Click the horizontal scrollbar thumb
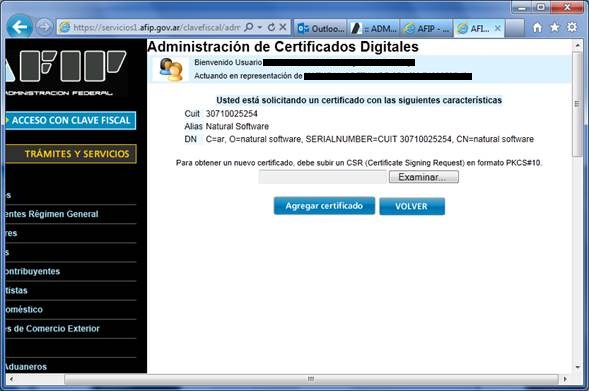This screenshot has height=391, width=589. [x=311, y=379]
